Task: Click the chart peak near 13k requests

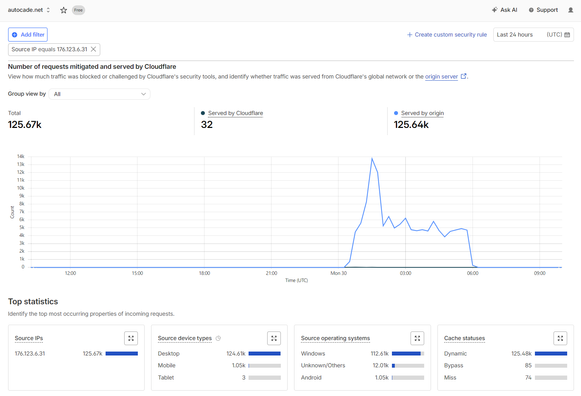Action: pyautogui.click(x=372, y=159)
